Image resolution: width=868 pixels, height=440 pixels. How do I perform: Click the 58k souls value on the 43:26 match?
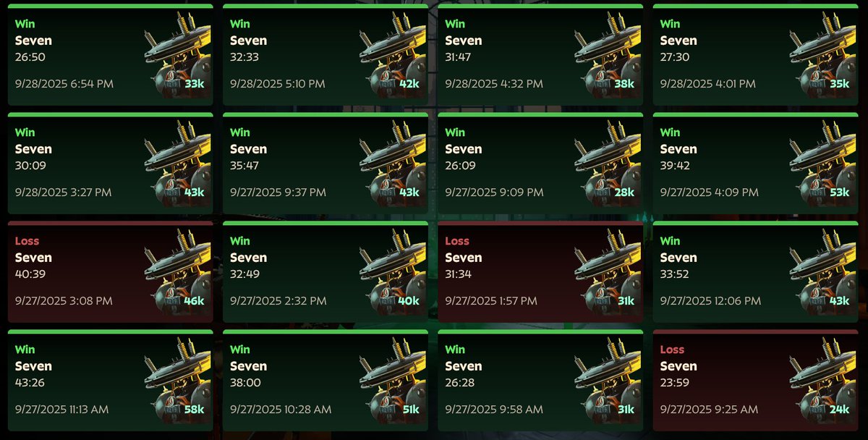pyautogui.click(x=195, y=410)
